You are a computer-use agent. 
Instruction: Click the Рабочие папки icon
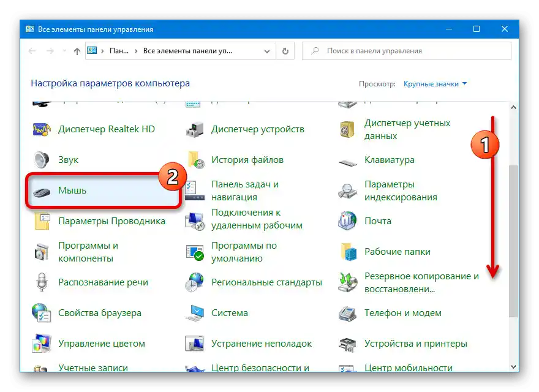tap(349, 252)
